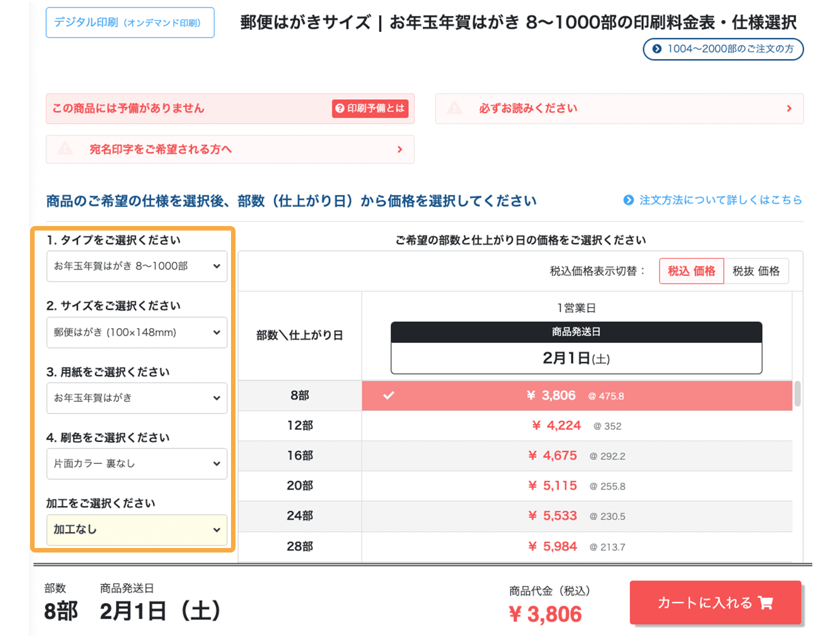Screen dimensions: 840x636
Task: Select the 税込価格 display option
Action: pos(691,271)
